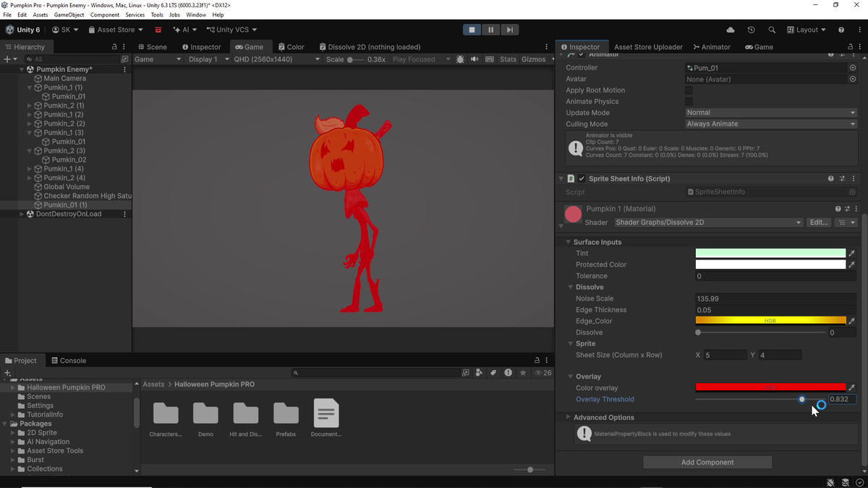Open the undo history clock icon
The height and width of the screenshot is (488, 868).
tap(751, 30)
